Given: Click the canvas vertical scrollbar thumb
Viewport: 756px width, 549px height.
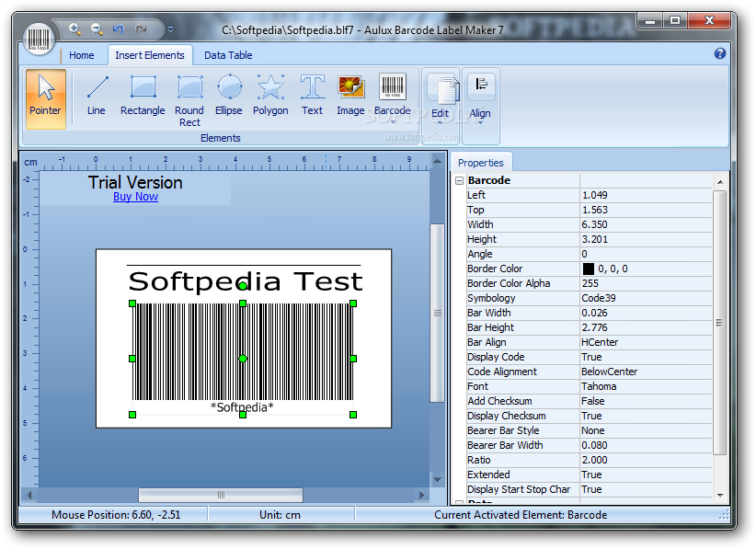Looking at the screenshot, I should tap(437, 314).
